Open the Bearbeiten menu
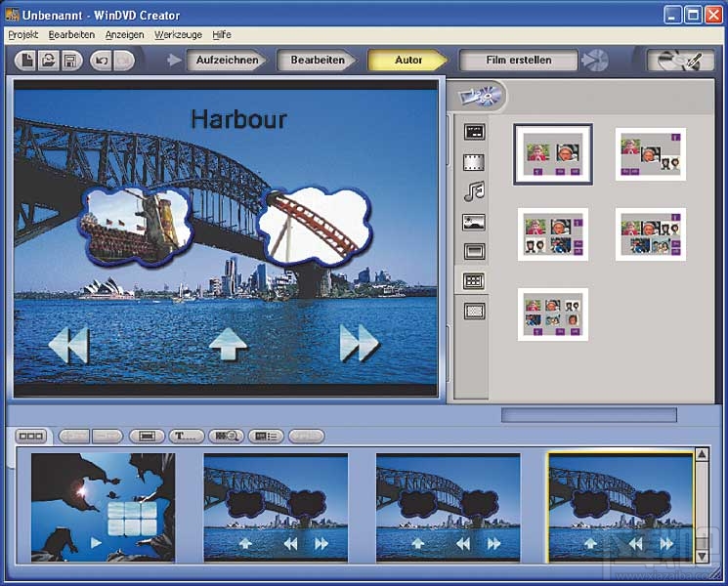This screenshot has height=586, width=728. (x=71, y=35)
